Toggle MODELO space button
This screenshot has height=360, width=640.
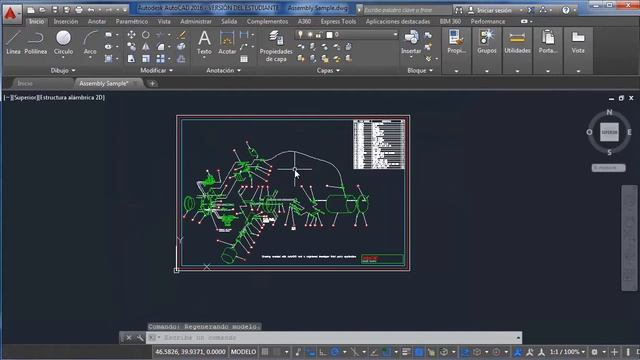click(243, 352)
